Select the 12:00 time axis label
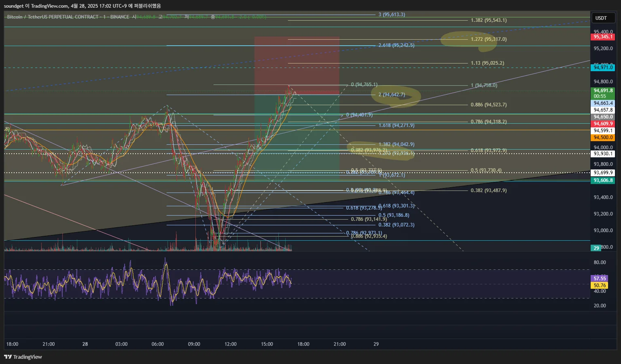The image size is (621, 364). pyautogui.click(x=231, y=344)
